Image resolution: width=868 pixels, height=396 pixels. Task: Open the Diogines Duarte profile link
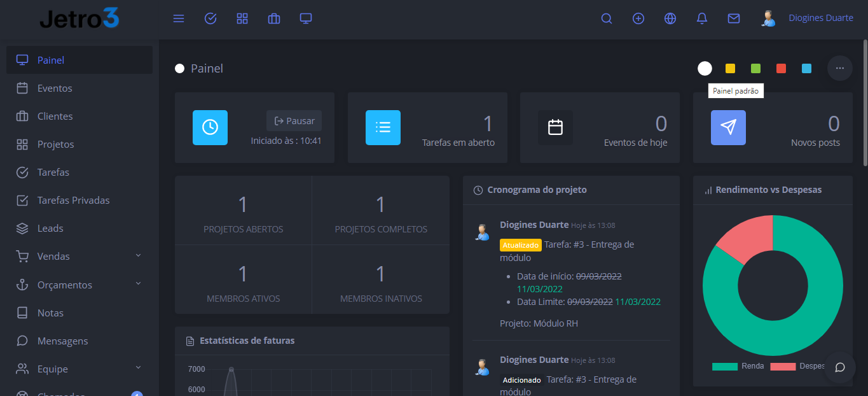[x=820, y=18]
